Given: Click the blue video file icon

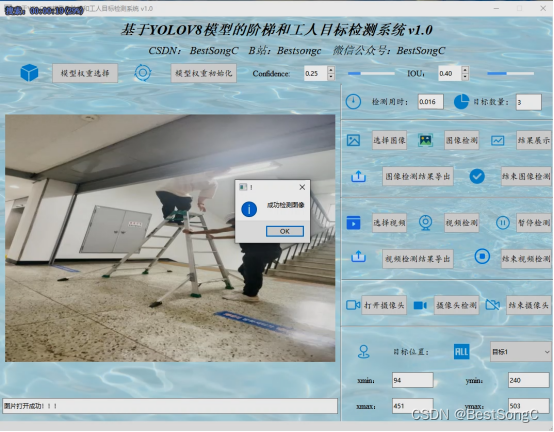Looking at the screenshot, I should click(353, 223).
